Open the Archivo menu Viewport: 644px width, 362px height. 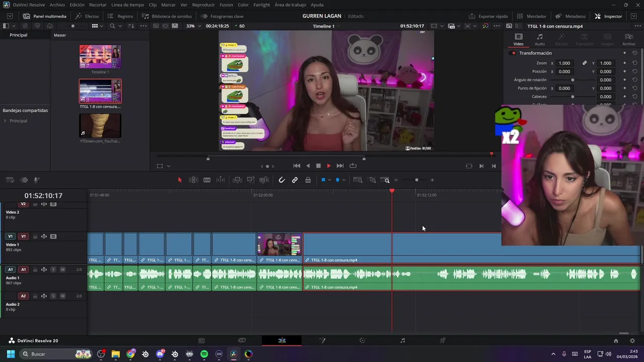[x=57, y=5]
